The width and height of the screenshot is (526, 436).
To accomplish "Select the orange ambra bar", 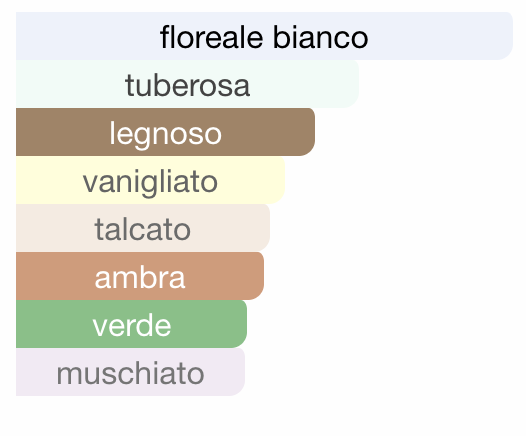I will pos(140,276).
